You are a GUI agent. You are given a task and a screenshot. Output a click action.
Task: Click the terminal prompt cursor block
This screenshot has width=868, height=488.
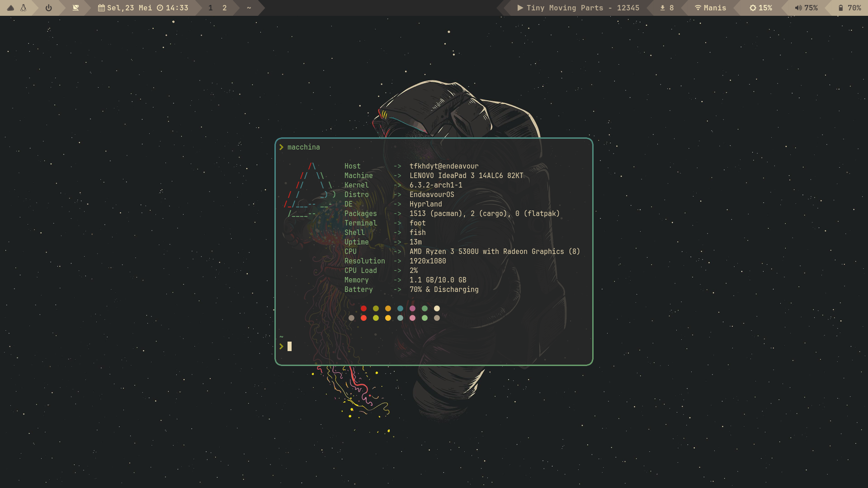point(289,347)
